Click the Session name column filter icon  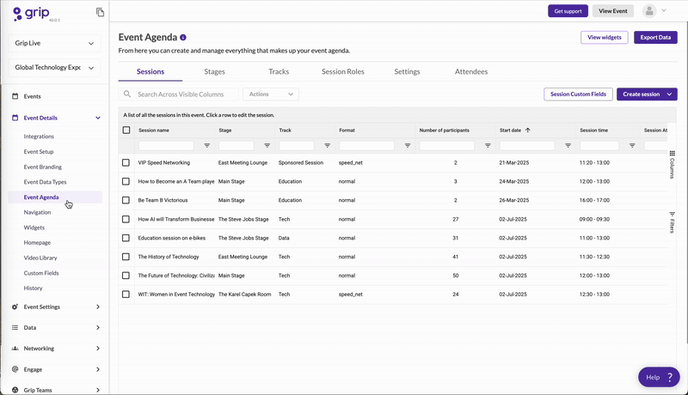(207, 145)
